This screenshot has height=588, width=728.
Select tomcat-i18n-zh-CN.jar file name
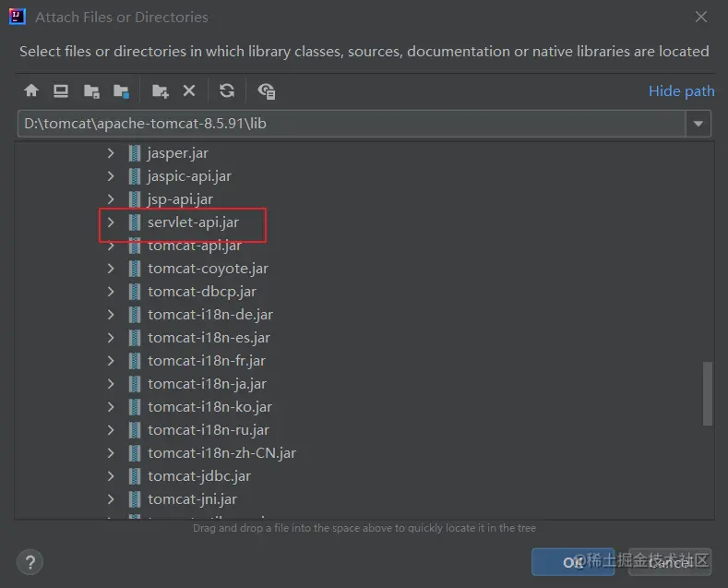click(222, 453)
